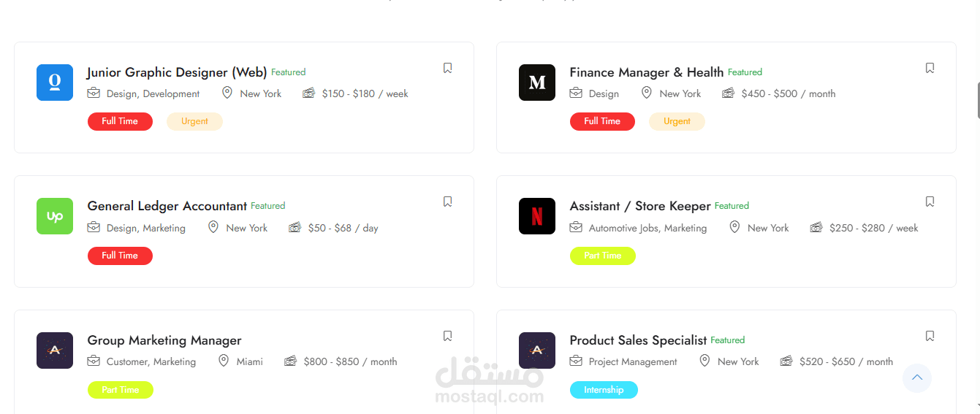The image size is (980, 414).
Task: Bookmark the Product Sales Specialist listing
Action: [930, 336]
